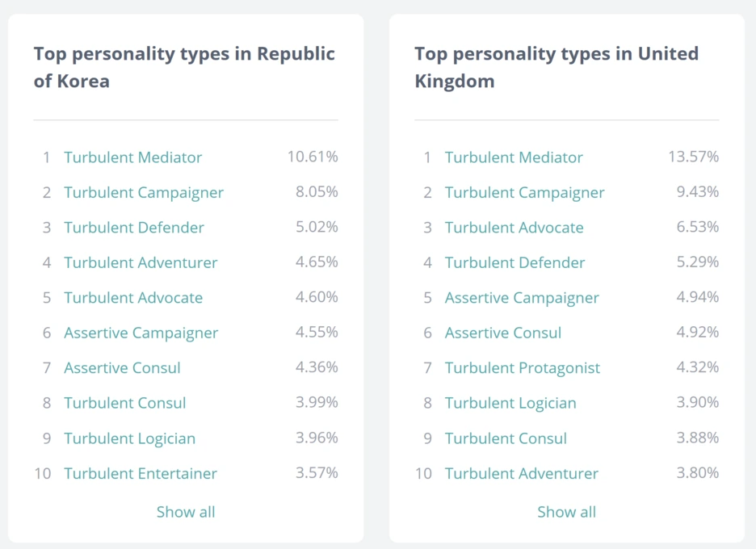This screenshot has width=756, height=549.
Task: Click Show all under the United Kingdom list
Action: pyautogui.click(x=566, y=512)
